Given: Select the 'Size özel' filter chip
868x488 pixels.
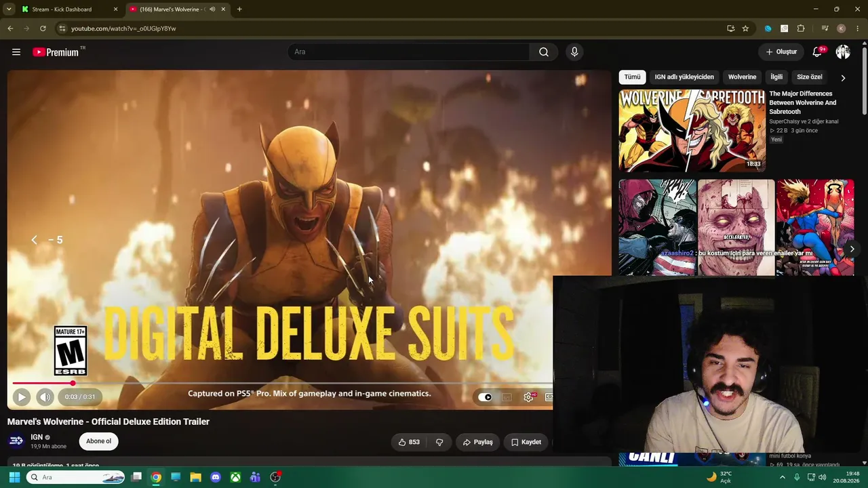Looking at the screenshot, I should tap(809, 77).
